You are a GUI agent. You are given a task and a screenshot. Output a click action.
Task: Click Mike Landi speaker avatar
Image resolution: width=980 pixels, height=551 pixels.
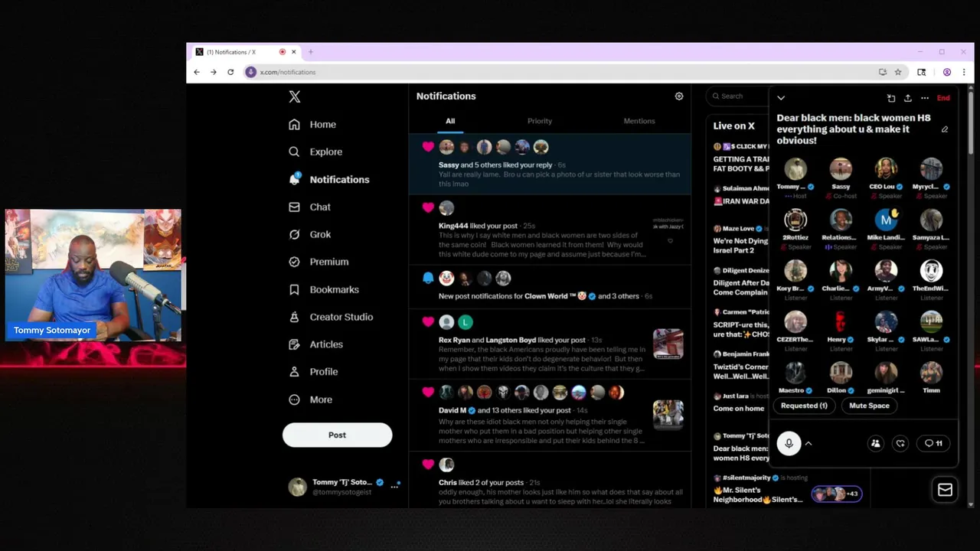click(886, 220)
